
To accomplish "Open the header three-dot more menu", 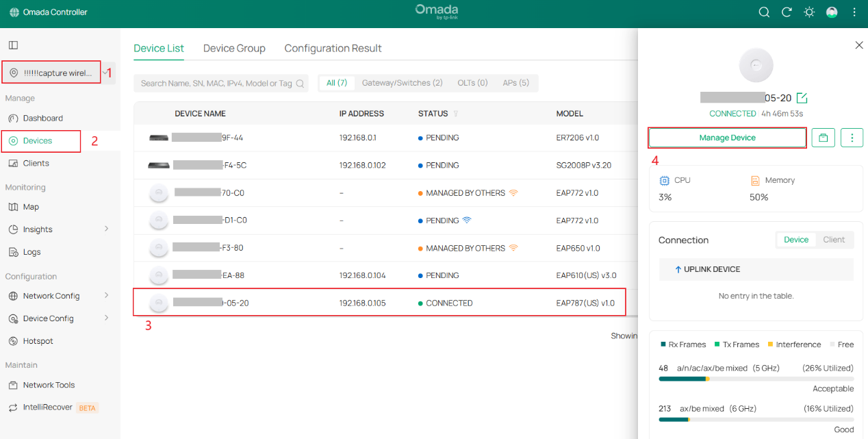I will pyautogui.click(x=854, y=12).
